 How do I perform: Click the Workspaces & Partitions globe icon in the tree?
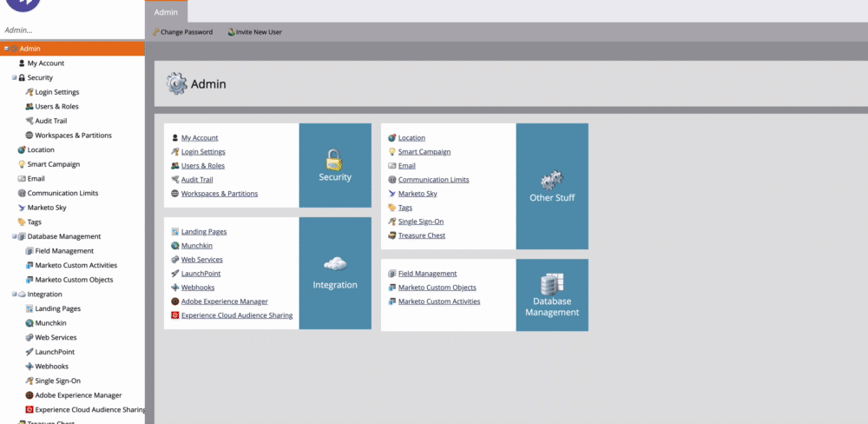(x=30, y=136)
